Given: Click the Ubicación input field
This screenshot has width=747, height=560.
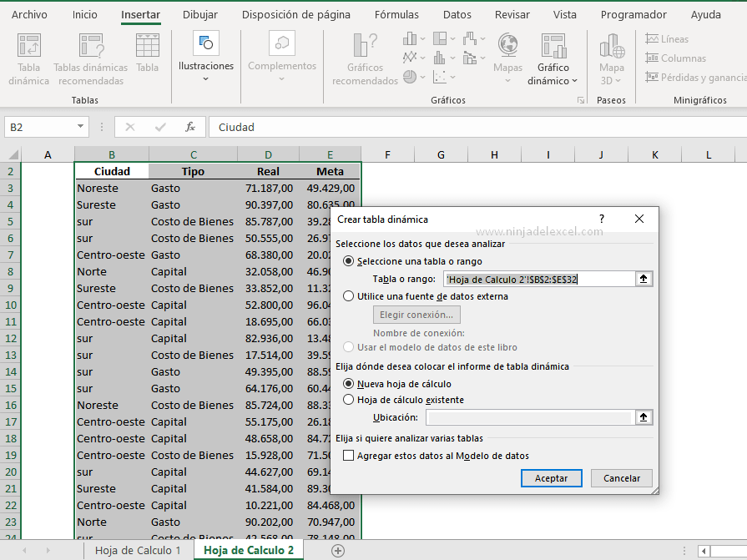Looking at the screenshot, I should [529, 417].
